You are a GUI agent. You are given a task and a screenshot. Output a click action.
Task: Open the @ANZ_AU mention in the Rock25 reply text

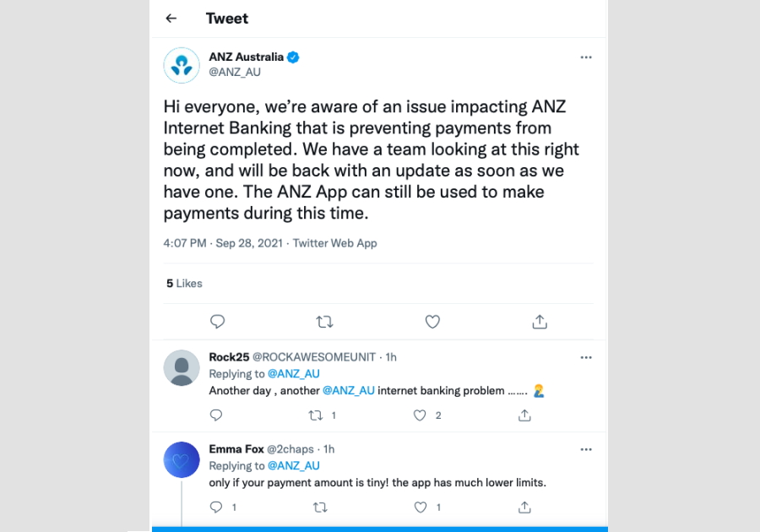point(349,390)
